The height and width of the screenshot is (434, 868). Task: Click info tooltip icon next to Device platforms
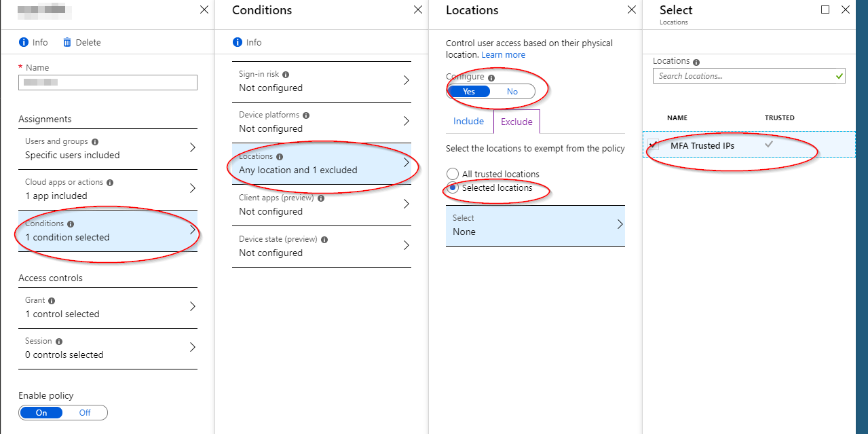(x=306, y=115)
